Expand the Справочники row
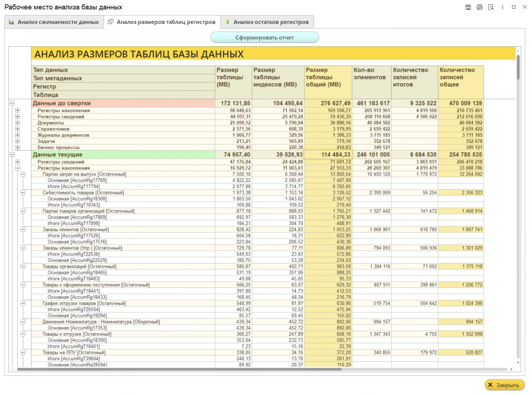The height and width of the screenshot is (395, 532). click(18, 129)
